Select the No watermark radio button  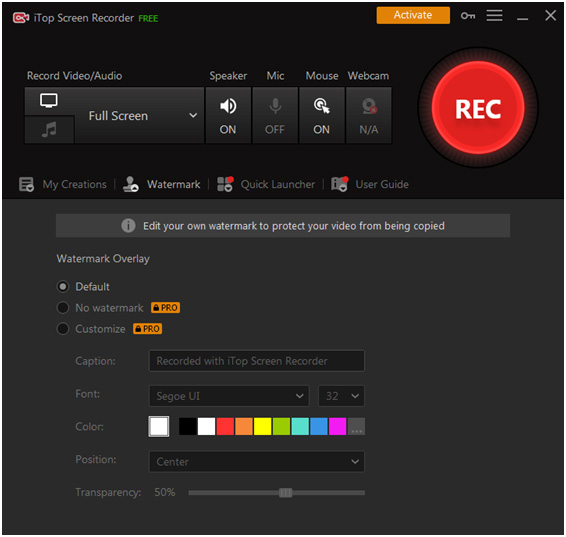63,308
